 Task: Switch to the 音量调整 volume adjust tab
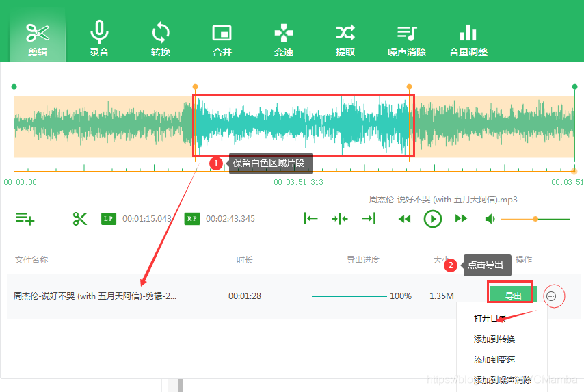pos(468,40)
